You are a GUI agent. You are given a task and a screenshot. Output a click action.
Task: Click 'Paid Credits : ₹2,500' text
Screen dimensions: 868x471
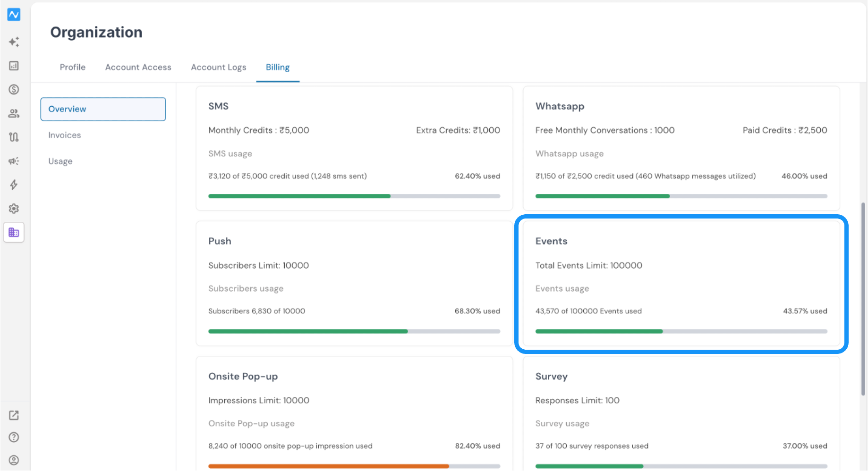[785, 130]
